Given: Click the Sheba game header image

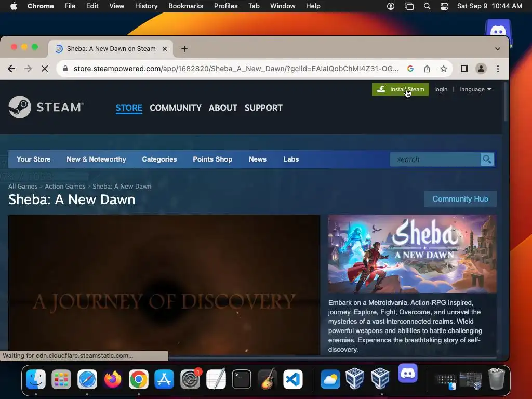Looking at the screenshot, I should [x=412, y=254].
